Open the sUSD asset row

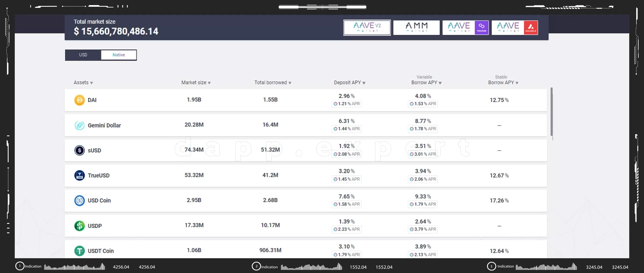(x=306, y=150)
